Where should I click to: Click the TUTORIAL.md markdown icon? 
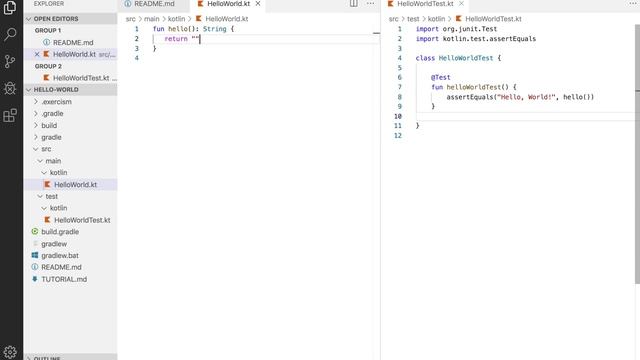35,279
